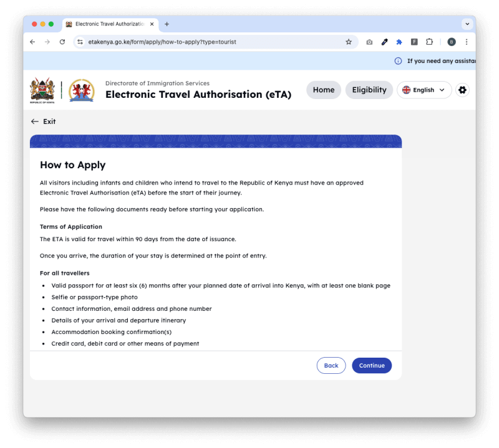Open the profile avatar B menu
The height and width of the screenshot is (448, 499).
(451, 42)
